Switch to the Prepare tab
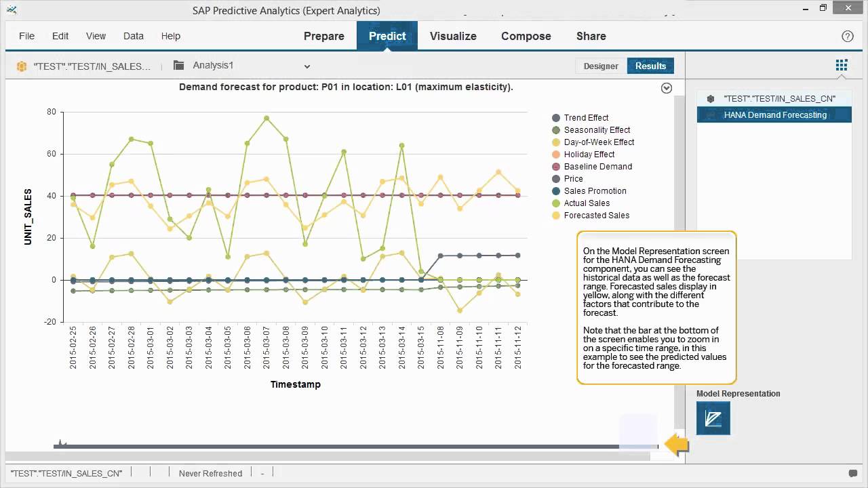 pos(324,36)
